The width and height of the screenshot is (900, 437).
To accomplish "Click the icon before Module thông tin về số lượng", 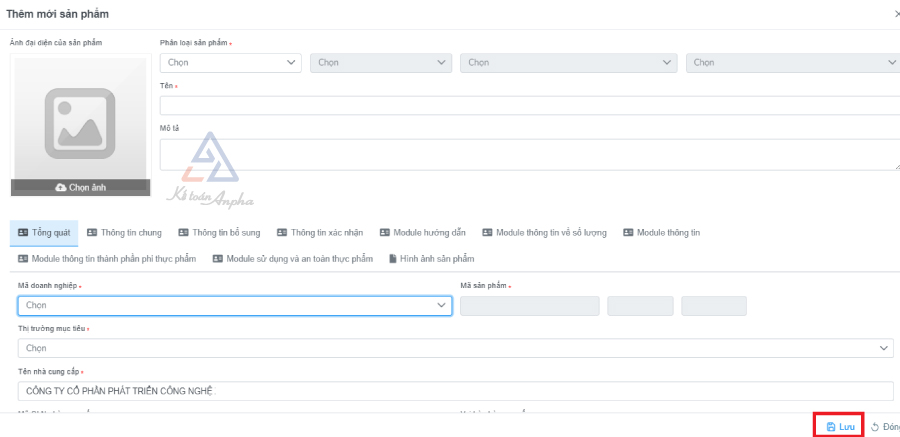I will [x=487, y=232].
